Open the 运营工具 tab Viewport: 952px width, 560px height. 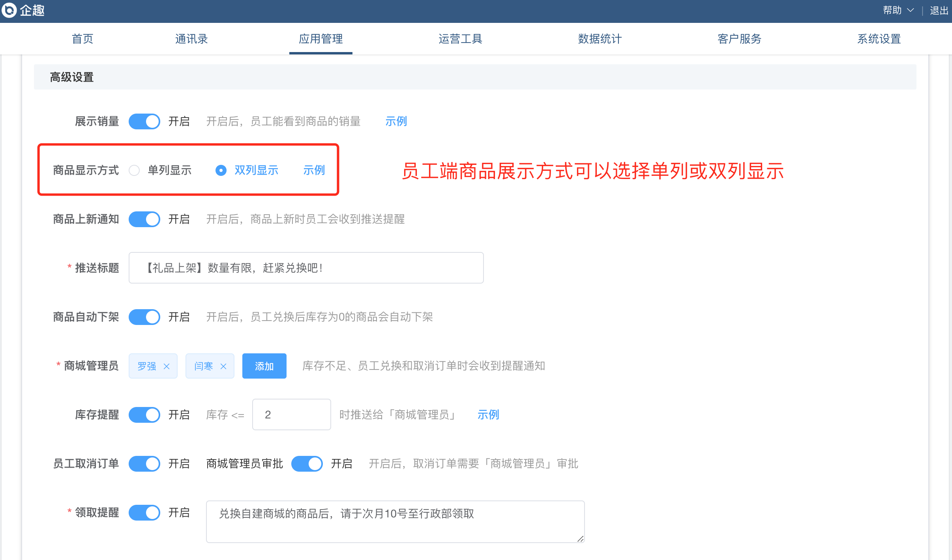coord(460,39)
